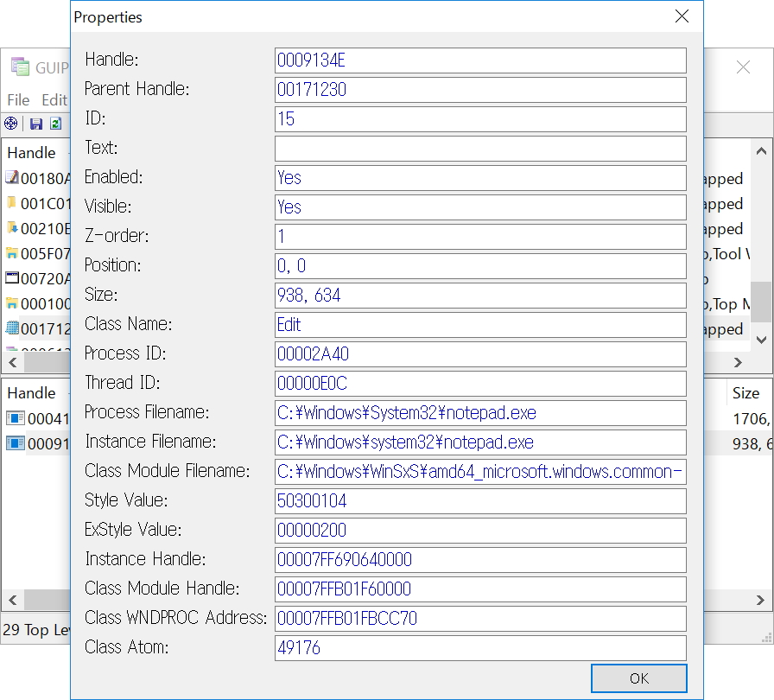Click the green refresh toolbar icon

(55, 124)
